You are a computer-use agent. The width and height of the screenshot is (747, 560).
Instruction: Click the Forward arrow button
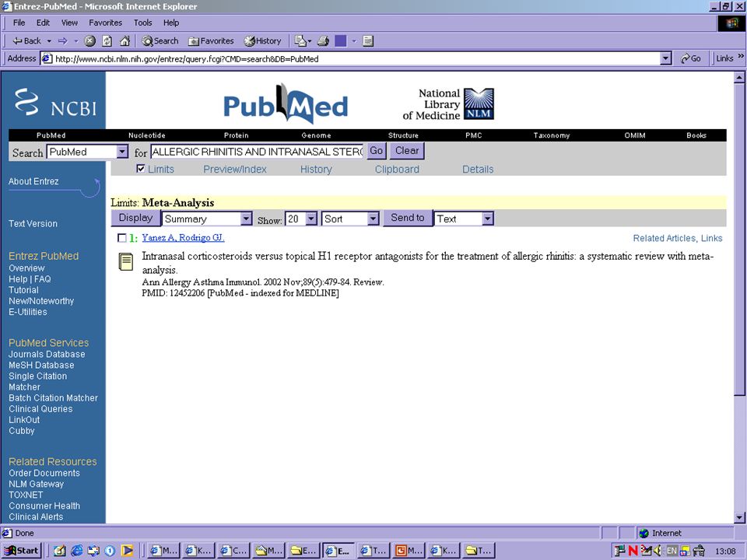[63, 41]
